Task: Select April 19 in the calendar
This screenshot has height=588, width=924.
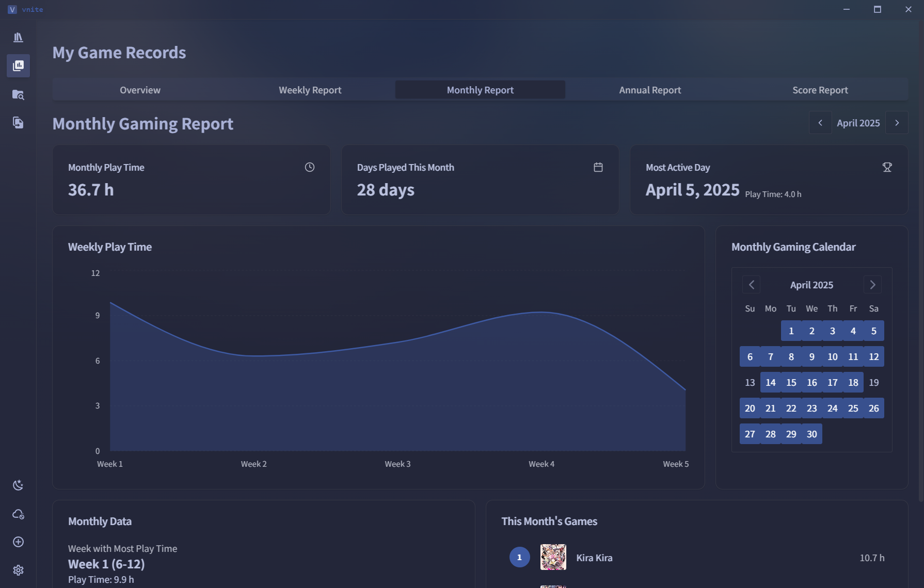Action: pos(874,382)
